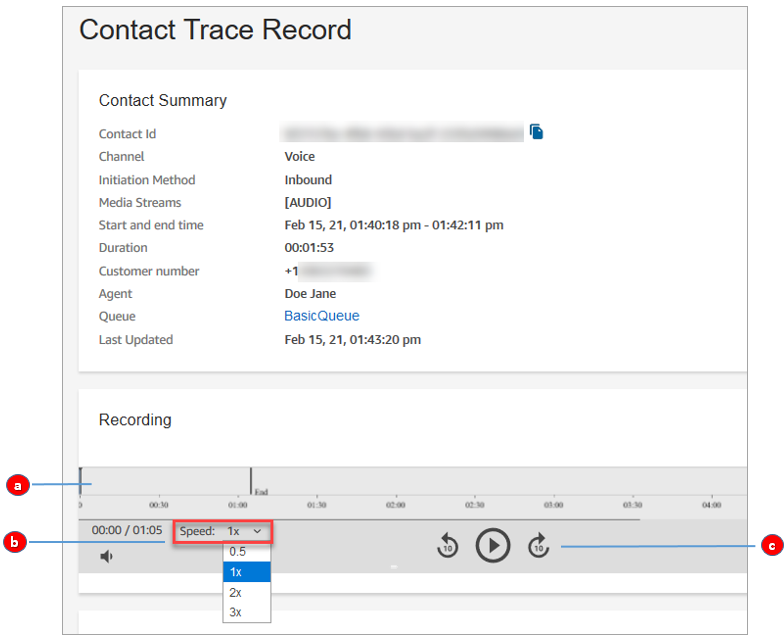Skip forward 10 seconds in the recording

click(539, 545)
